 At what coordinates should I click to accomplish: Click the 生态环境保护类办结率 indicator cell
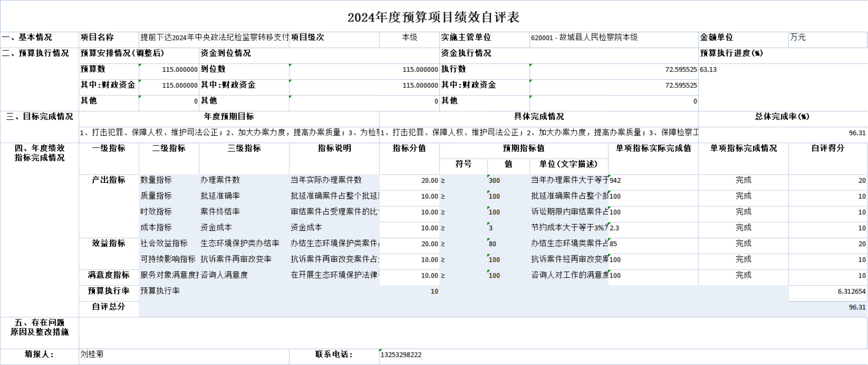click(243, 243)
